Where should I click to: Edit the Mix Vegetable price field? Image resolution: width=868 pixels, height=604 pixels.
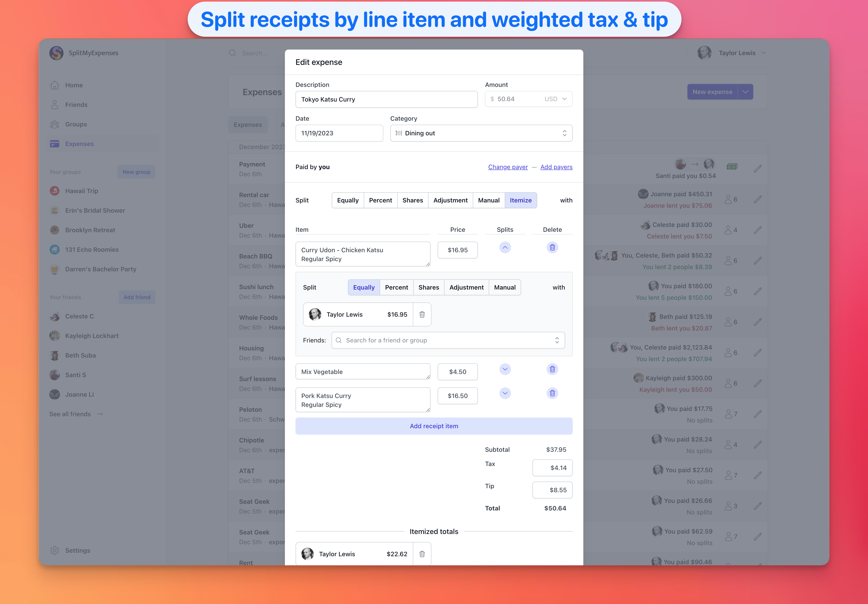(x=457, y=372)
